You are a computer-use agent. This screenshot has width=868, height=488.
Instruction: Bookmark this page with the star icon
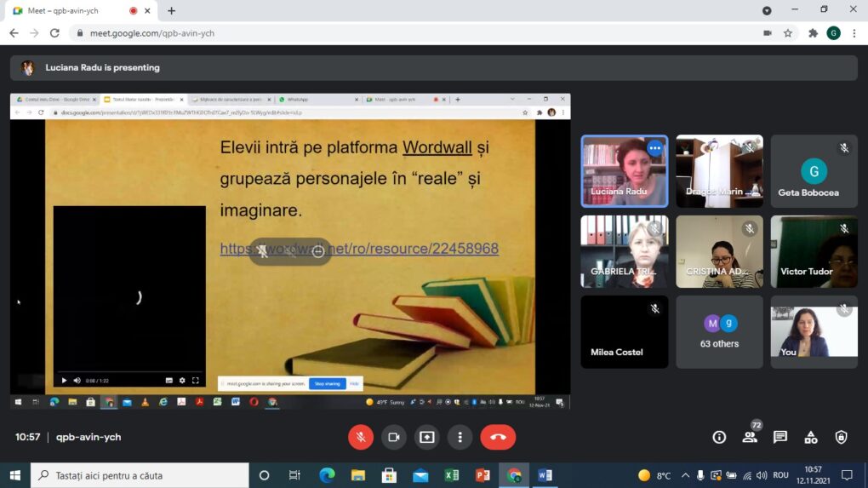point(788,33)
